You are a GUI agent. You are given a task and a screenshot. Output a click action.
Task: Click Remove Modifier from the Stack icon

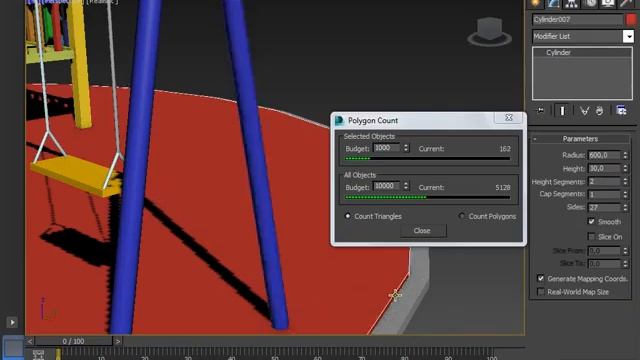coord(599,111)
